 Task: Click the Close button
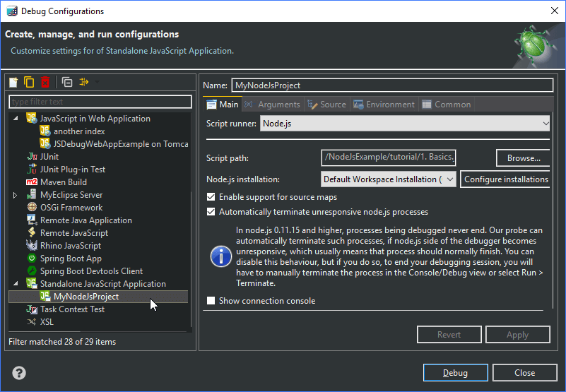[x=525, y=372]
